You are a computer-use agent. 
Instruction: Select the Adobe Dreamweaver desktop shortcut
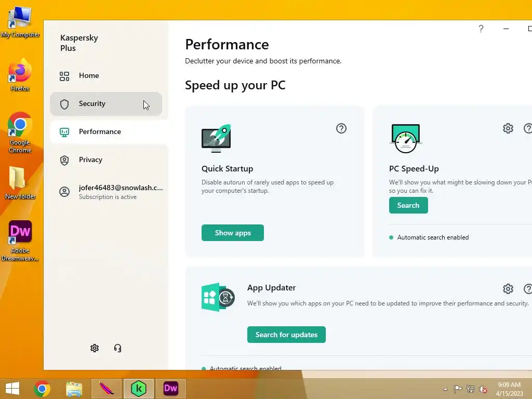pyautogui.click(x=20, y=241)
